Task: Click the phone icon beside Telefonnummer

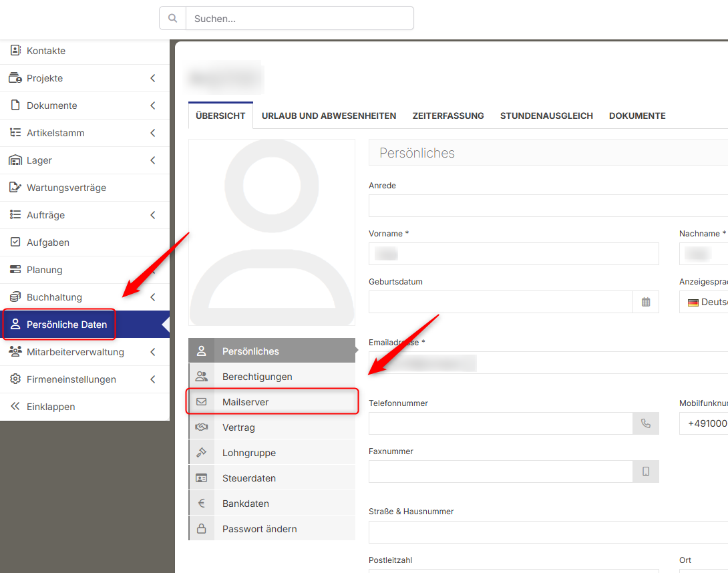Action: tap(645, 423)
